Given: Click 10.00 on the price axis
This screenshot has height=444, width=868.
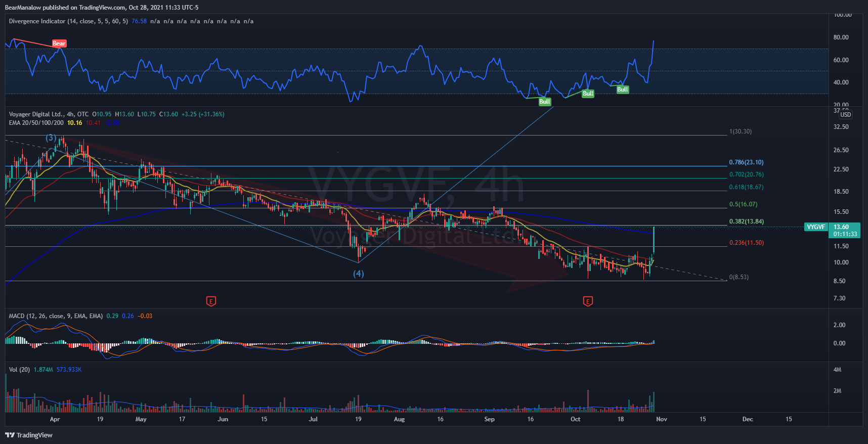Looking at the screenshot, I should (841, 262).
